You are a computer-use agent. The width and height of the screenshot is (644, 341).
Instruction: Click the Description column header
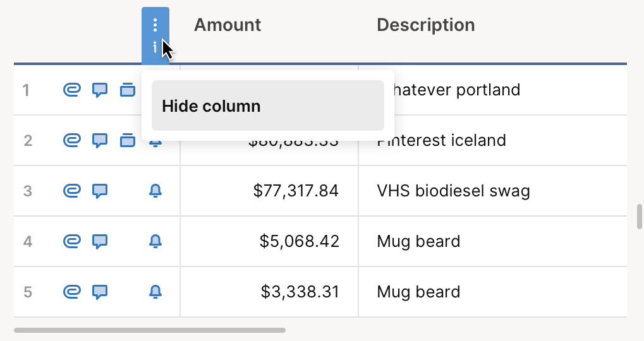tap(425, 25)
